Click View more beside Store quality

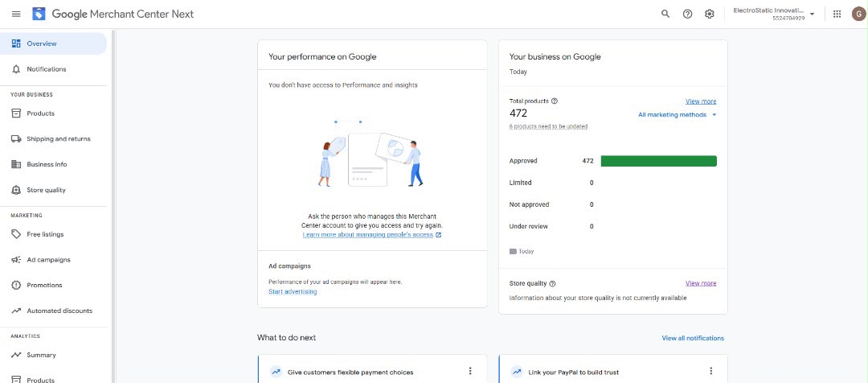click(x=700, y=283)
